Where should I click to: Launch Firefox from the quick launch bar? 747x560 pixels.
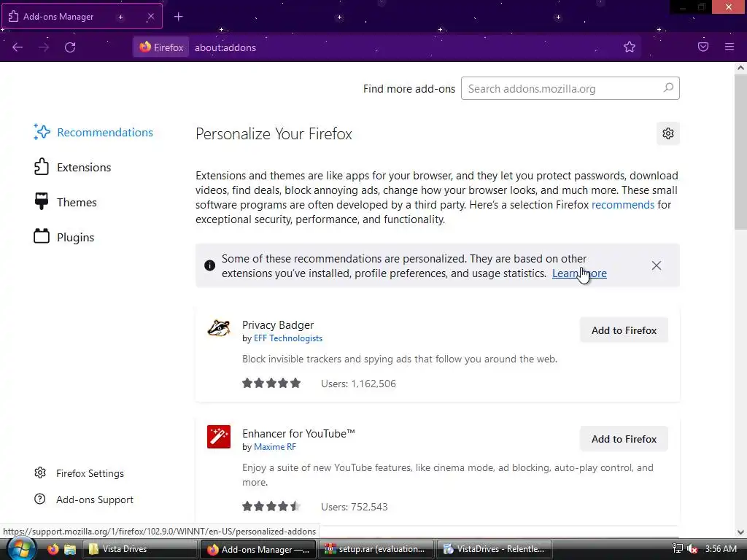[53, 549]
